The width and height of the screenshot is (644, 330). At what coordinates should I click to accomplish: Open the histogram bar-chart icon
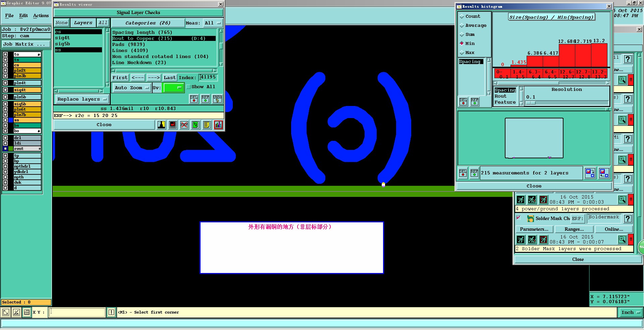pos(218,125)
